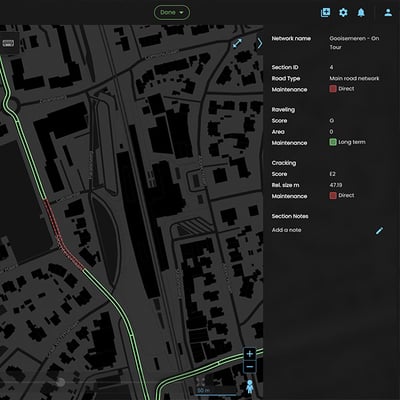Select the network name 'Gooisemeren - On Tour'
The height and width of the screenshot is (400, 400).
click(x=354, y=43)
